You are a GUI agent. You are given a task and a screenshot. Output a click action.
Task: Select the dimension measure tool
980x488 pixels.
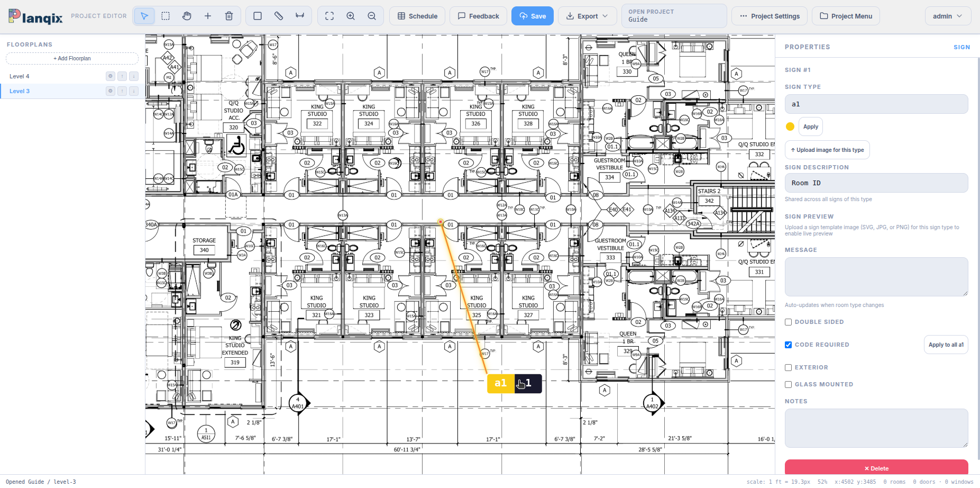click(300, 16)
